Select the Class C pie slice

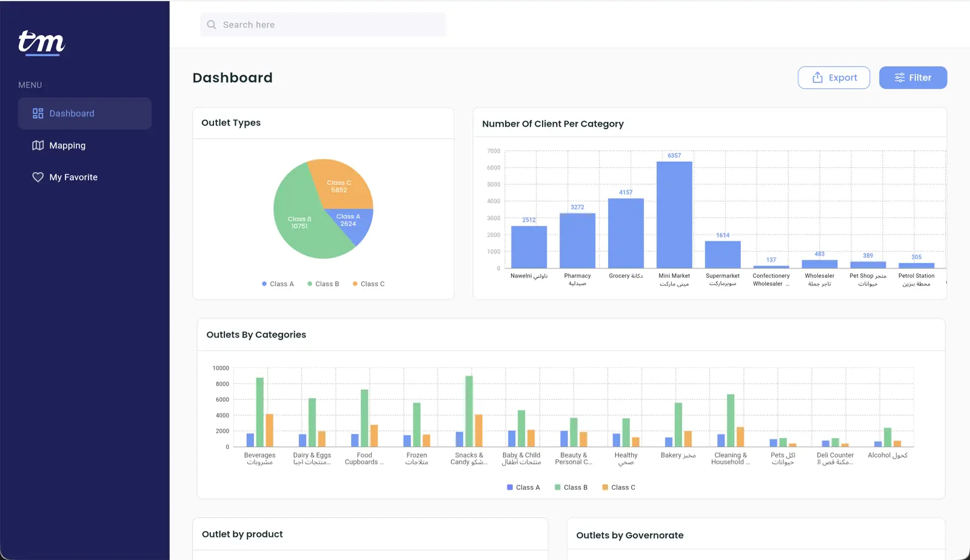coord(339,185)
